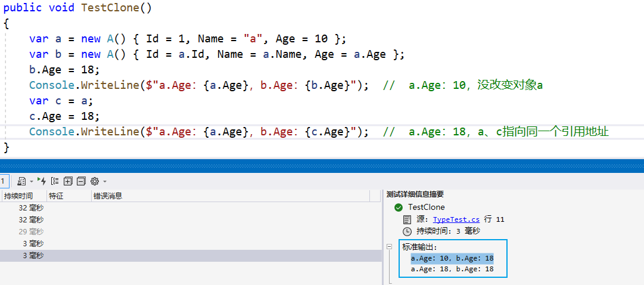Click the green passed check icon

tap(398, 207)
